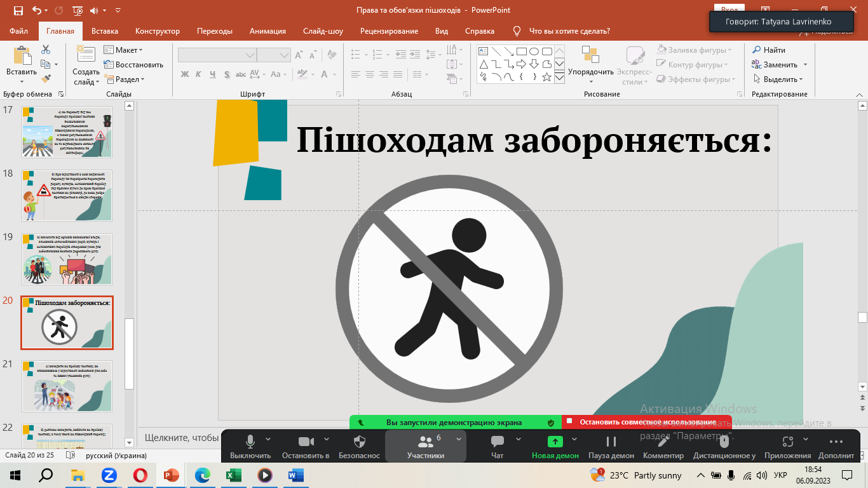
Task: Click Восстановить to reset the slide
Action: 133,65
